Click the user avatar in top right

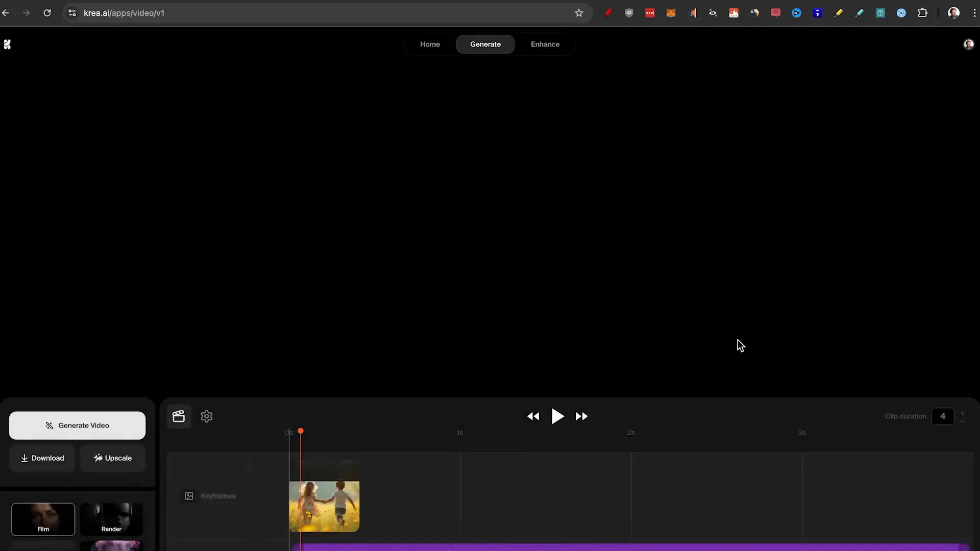coord(969,44)
